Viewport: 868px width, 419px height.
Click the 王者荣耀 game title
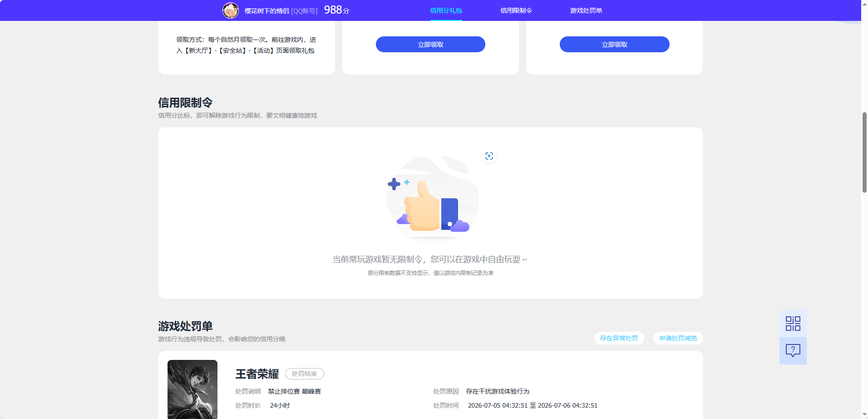[257, 374]
